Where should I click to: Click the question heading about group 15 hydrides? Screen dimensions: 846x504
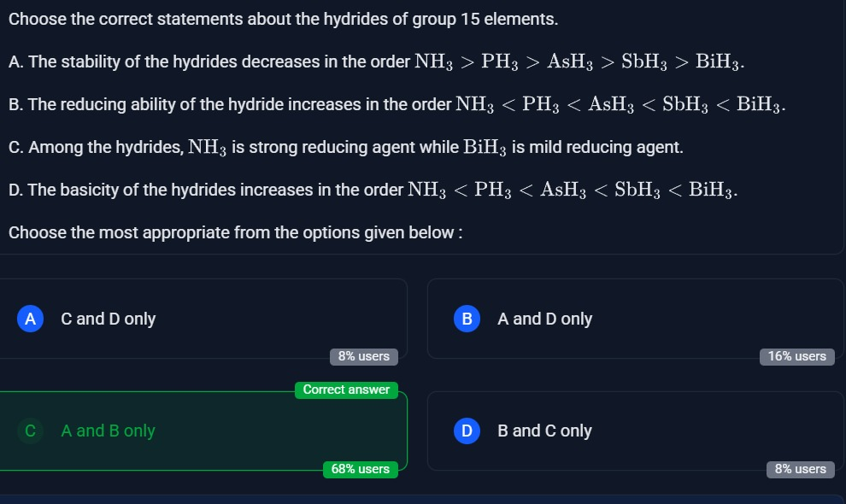click(x=283, y=19)
